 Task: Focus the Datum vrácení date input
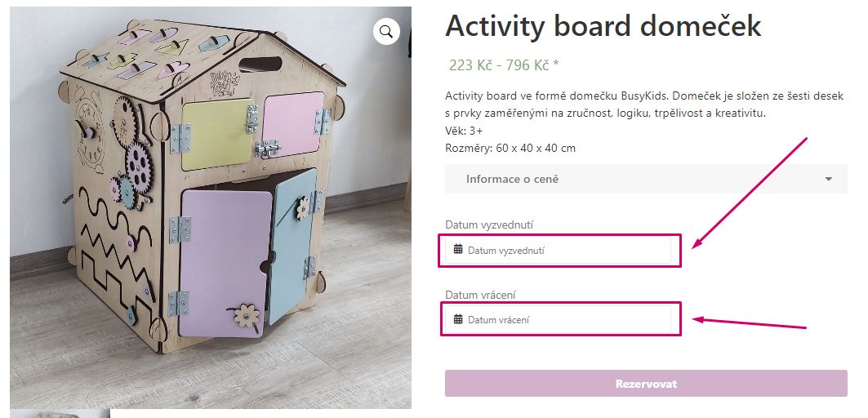click(563, 320)
